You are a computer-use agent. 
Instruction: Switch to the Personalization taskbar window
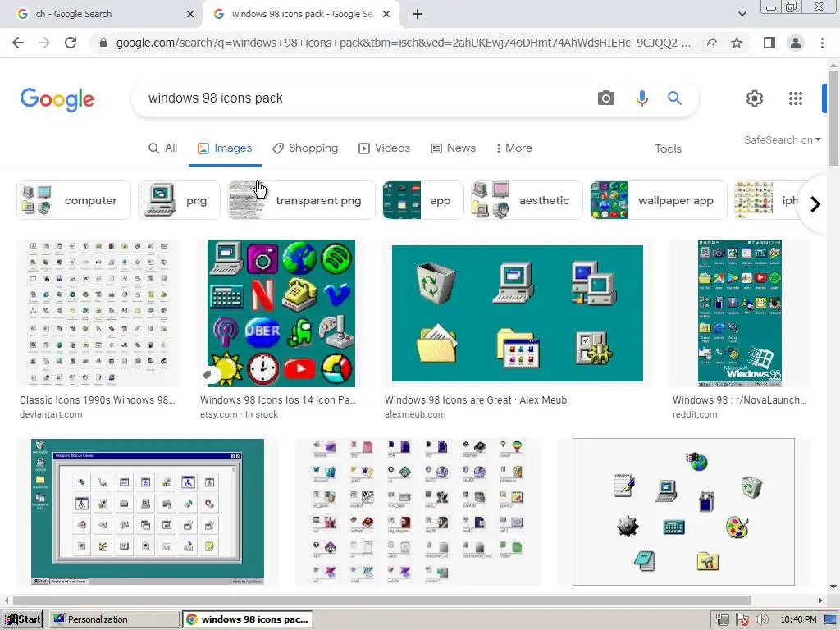115,619
